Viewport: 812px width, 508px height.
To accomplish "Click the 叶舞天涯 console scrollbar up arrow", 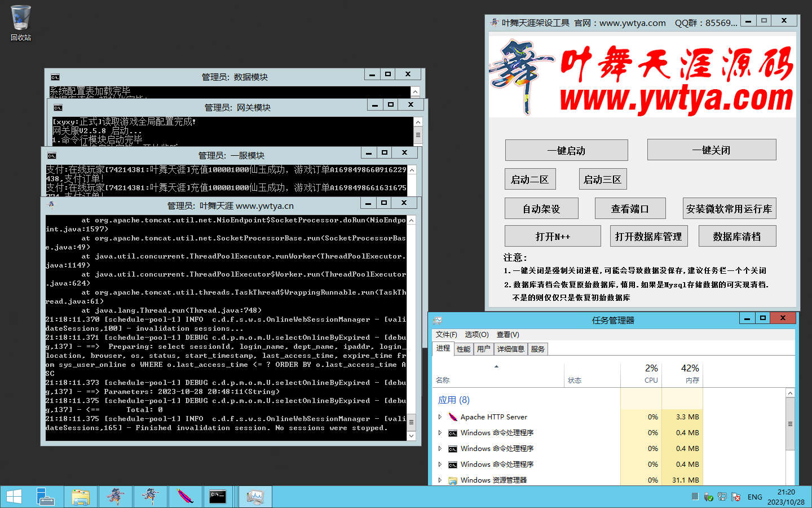I will [411, 221].
